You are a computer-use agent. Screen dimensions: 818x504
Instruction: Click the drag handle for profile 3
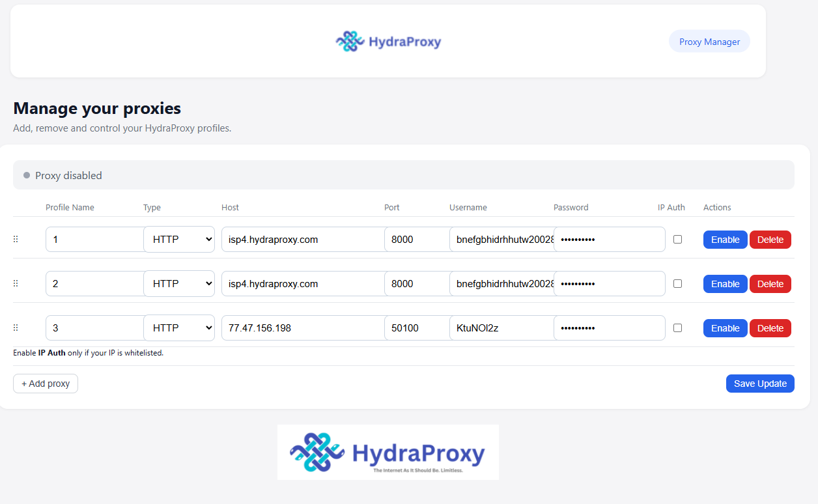(16, 328)
